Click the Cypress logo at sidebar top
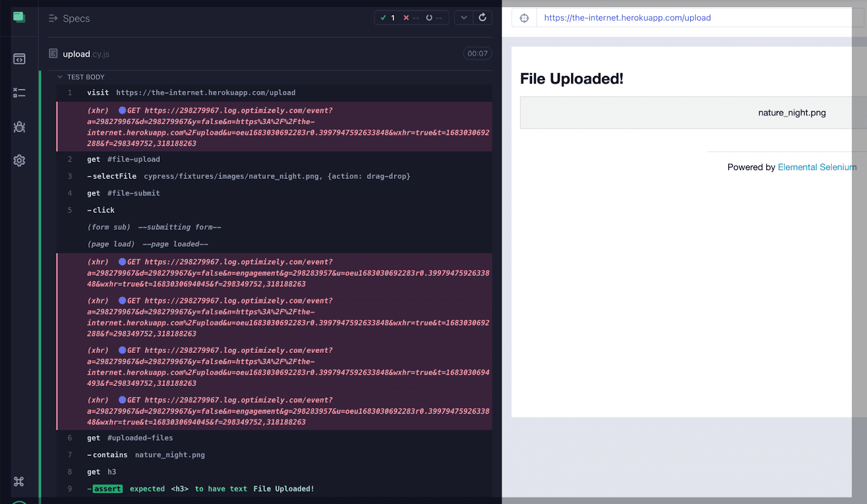 click(x=19, y=16)
